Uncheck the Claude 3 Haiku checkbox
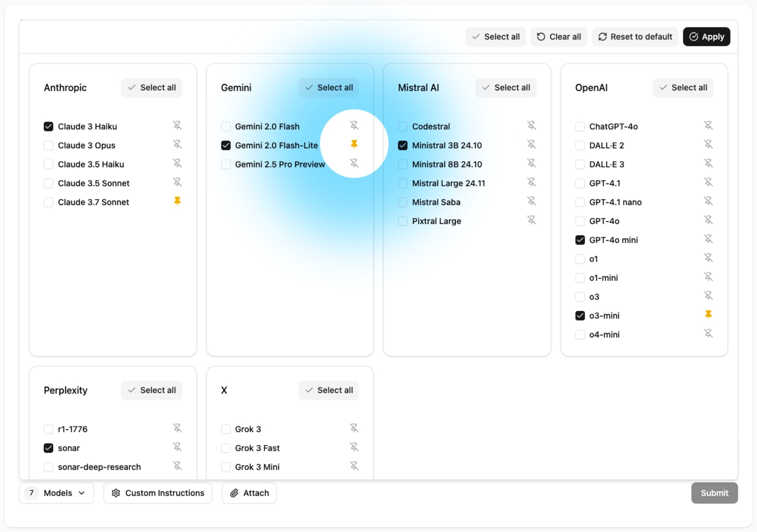 [48, 127]
